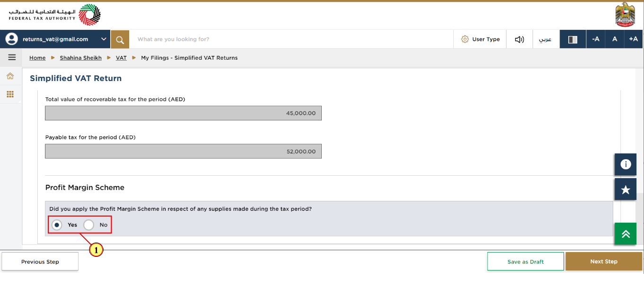Viewport: 644px width, 307px height.
Task: Reset font size with A
Action: 615,39
